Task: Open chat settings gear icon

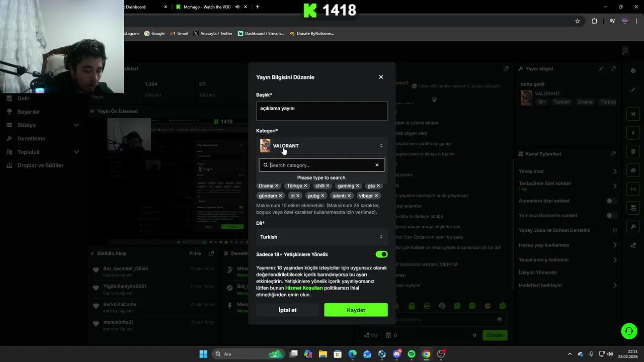Action: pos(474,335)
